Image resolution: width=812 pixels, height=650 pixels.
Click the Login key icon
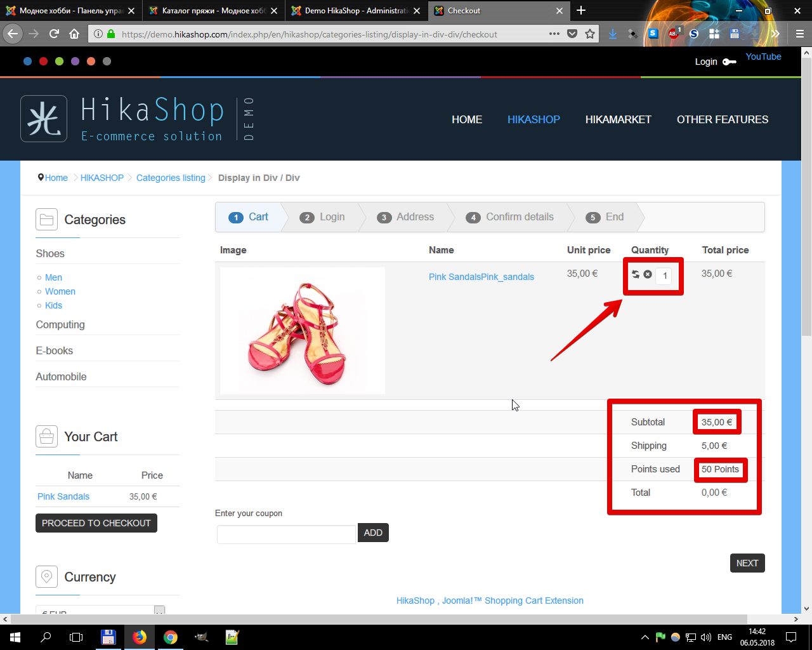(x=730, y=62)
